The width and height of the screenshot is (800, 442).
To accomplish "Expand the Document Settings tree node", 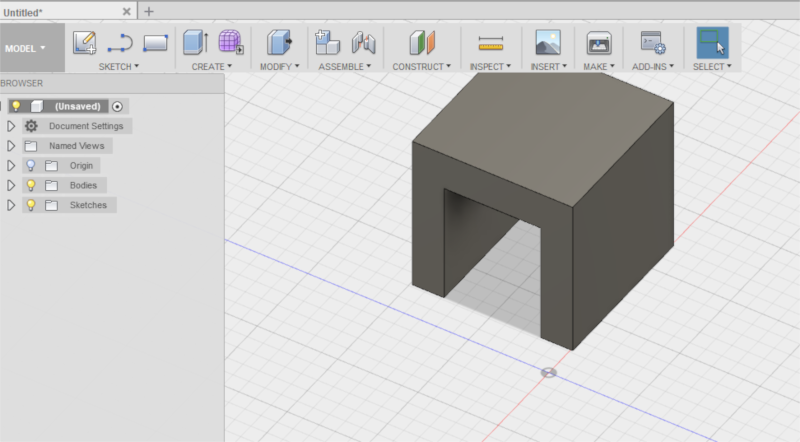I will (11, 126).
